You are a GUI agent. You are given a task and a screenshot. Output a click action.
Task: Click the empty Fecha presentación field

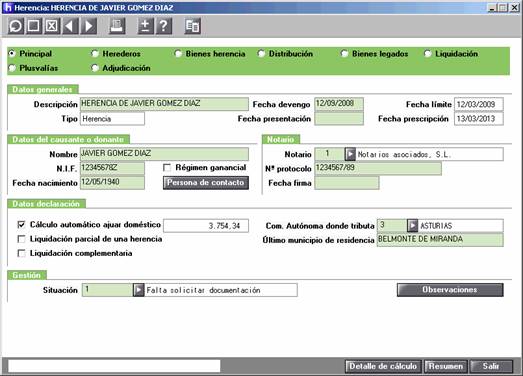(339, 118)
